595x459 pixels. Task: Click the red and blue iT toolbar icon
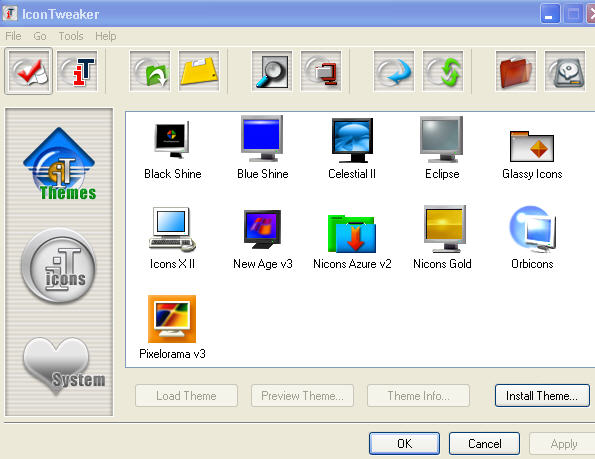click(77, 71)
